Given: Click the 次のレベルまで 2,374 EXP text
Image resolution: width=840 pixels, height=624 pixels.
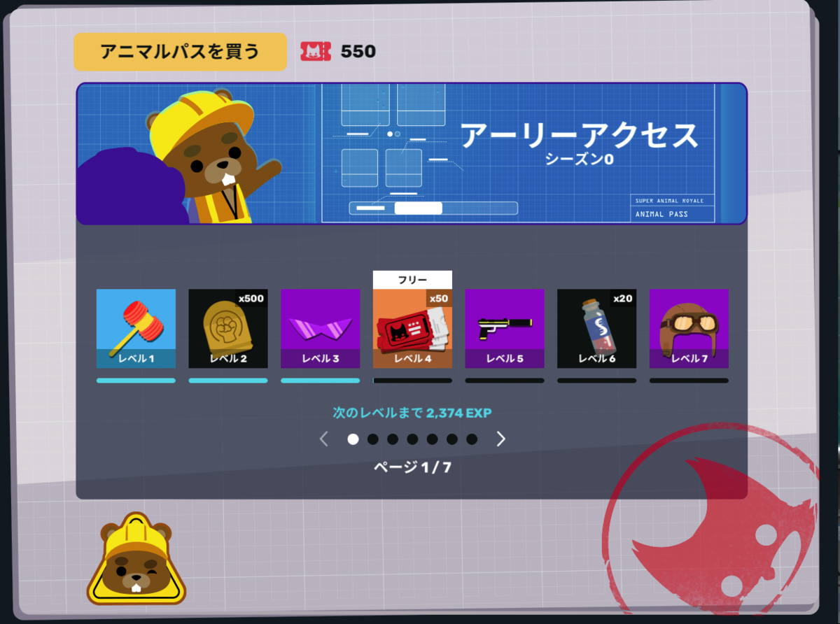Looking at the screenshot, I should click(412, 413).
